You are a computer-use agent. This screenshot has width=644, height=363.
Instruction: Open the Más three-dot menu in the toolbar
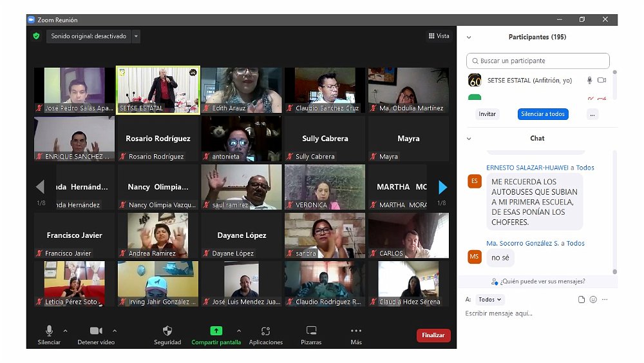point(356,331)
